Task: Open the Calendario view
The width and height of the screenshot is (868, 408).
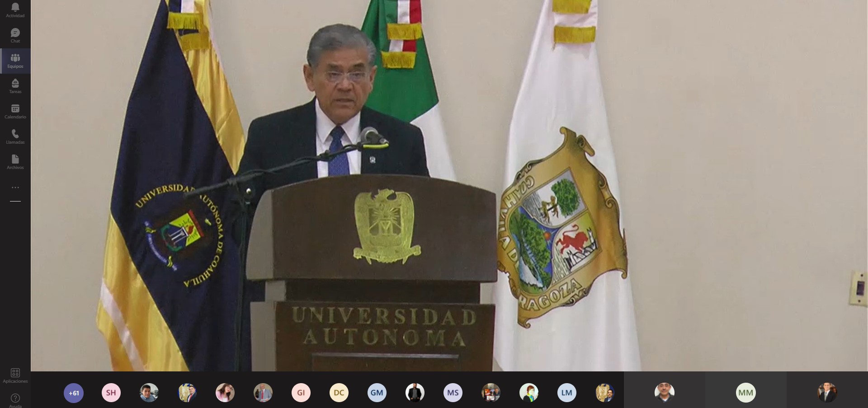Action: coord(15,111)
